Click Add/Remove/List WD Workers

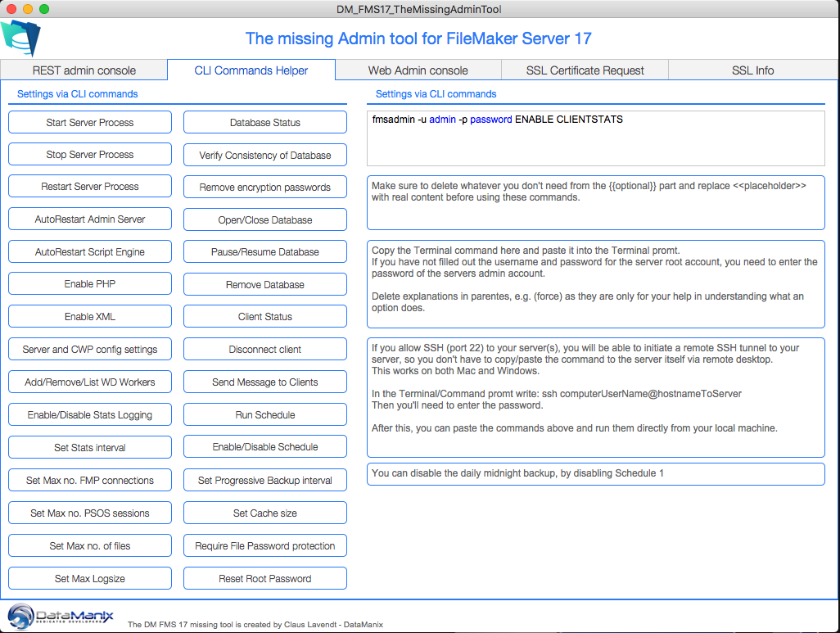[90, 382]
